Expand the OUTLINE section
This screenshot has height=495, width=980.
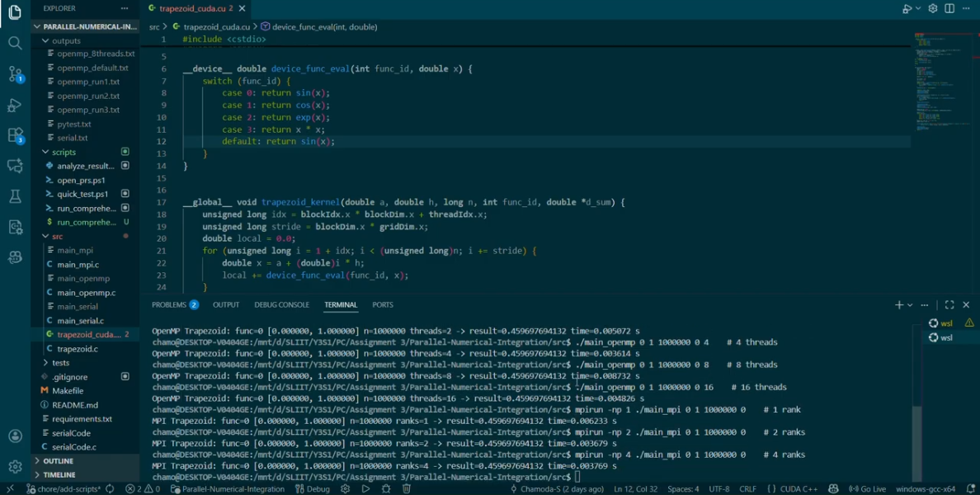pos(58,461)
